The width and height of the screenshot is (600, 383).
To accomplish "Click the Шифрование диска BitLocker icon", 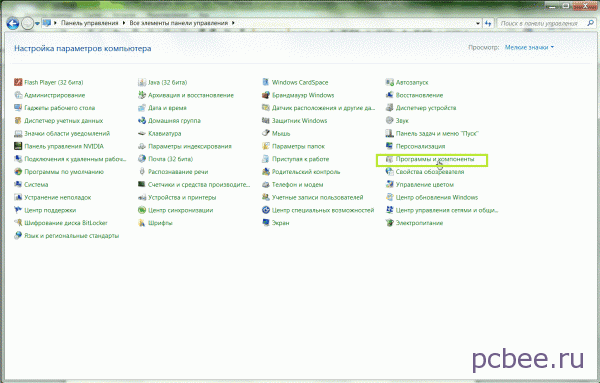I will 18,223.
